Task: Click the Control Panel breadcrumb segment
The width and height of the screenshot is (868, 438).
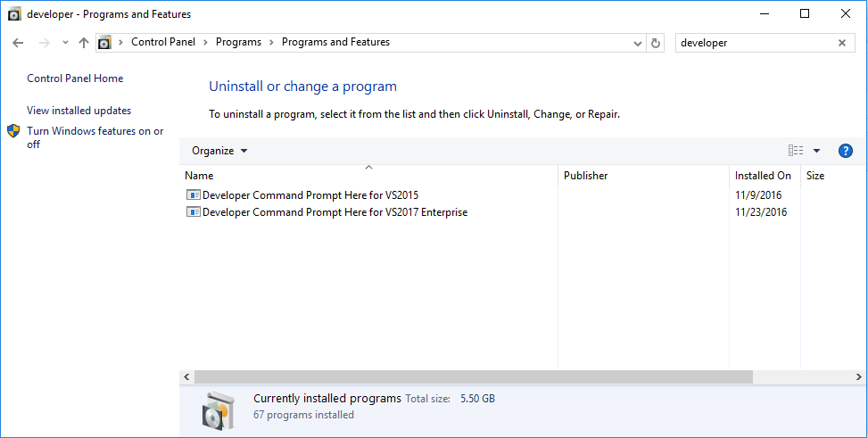Action: pos(163,42)
